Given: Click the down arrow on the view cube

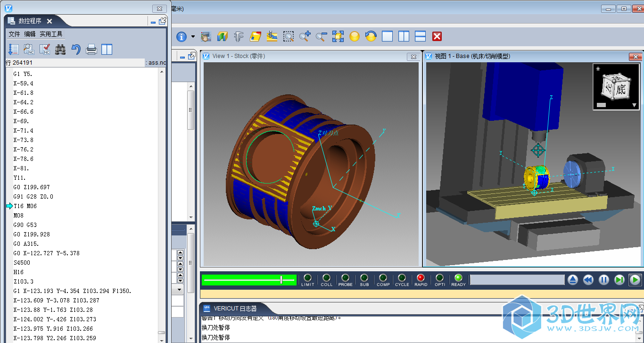Looking at the screenshot, I should pos(635,105).
